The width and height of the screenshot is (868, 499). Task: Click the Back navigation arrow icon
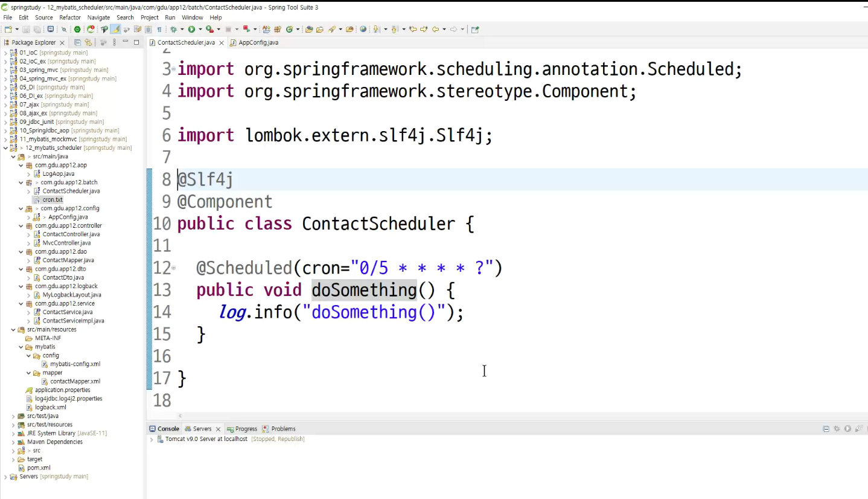pos(435,29)
